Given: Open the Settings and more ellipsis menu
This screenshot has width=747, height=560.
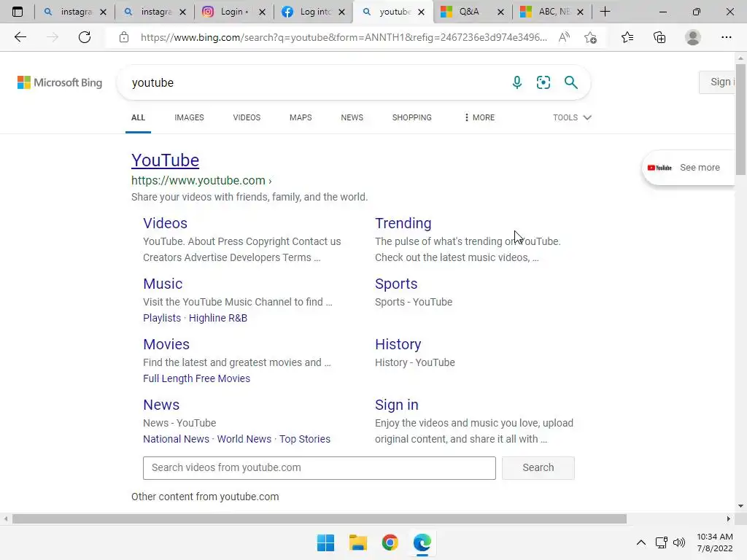Looking at the screenshot, I should (726, 37).
